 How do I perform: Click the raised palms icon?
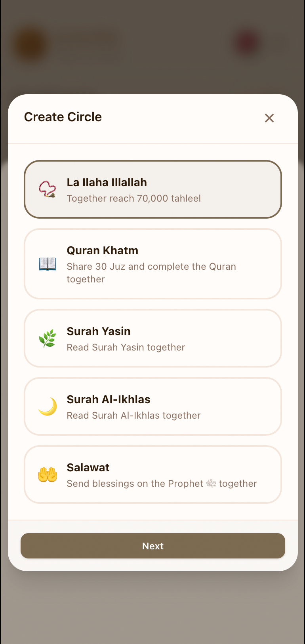coord(48,474)
